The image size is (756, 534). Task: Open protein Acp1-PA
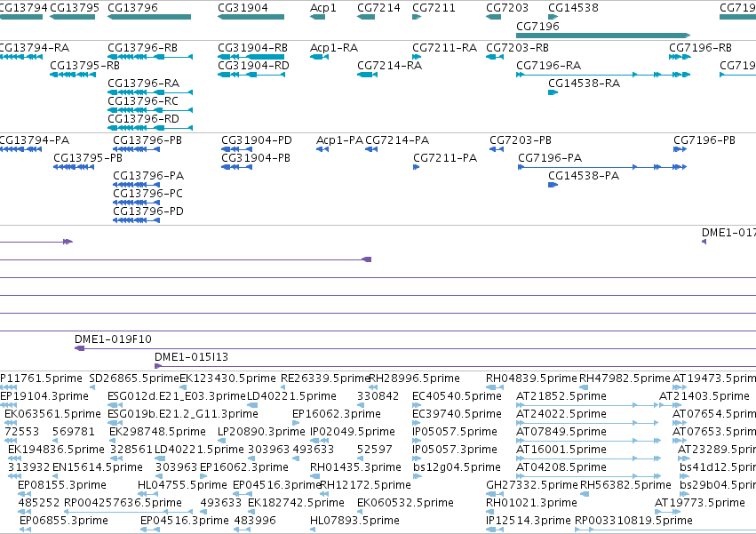322,149
